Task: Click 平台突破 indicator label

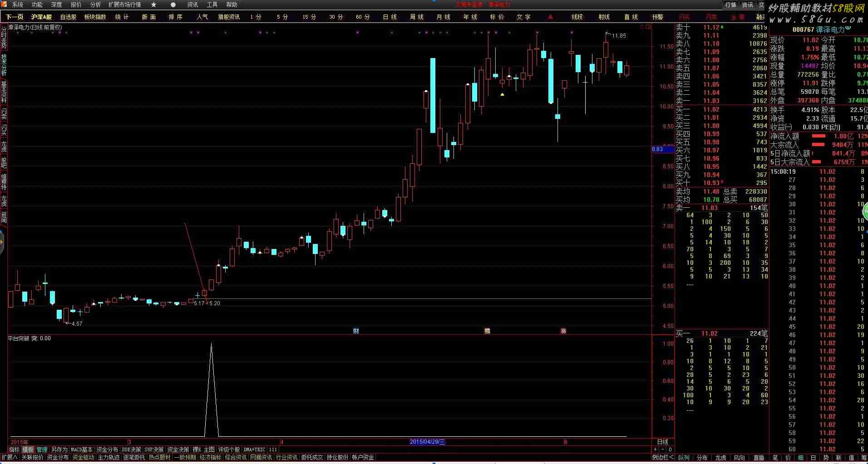Action: pyautogui.click(x=19, y=338)
